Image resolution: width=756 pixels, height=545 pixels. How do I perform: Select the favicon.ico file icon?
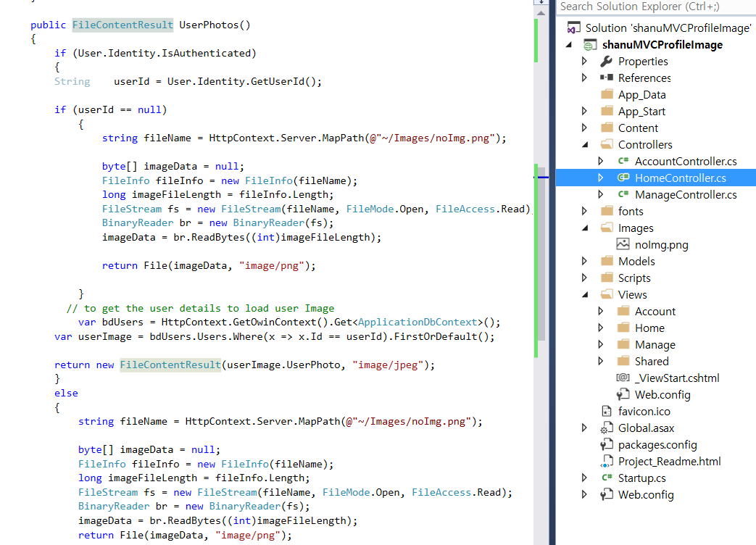606,411
